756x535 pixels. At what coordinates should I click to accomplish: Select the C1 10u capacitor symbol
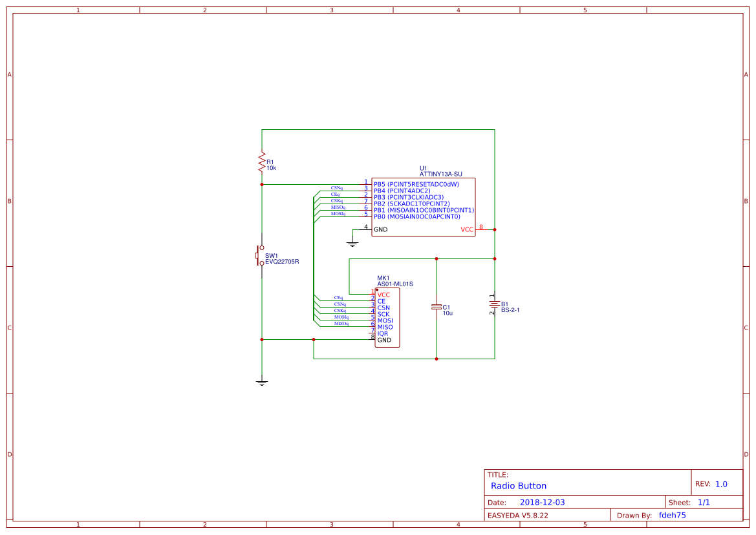437,307
